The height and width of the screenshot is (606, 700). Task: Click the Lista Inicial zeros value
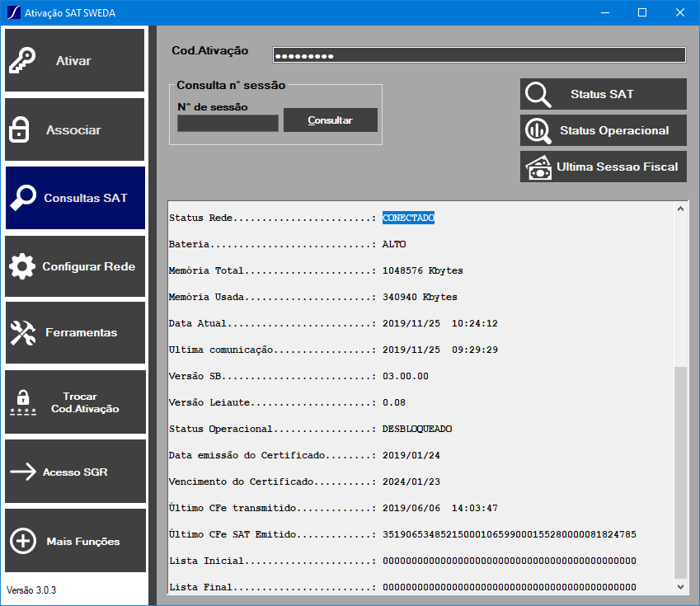(510, 561)
